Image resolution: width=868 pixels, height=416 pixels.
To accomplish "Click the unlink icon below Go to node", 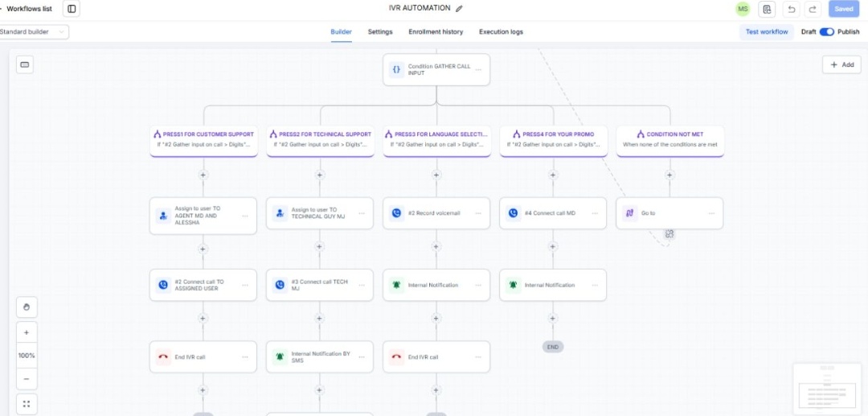I will pyautogui.click(x=669, y=234).
